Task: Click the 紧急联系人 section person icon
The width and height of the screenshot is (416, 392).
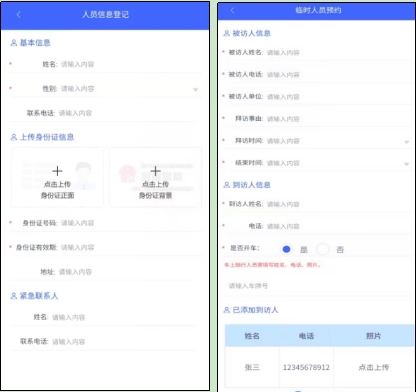Action: 14,296
